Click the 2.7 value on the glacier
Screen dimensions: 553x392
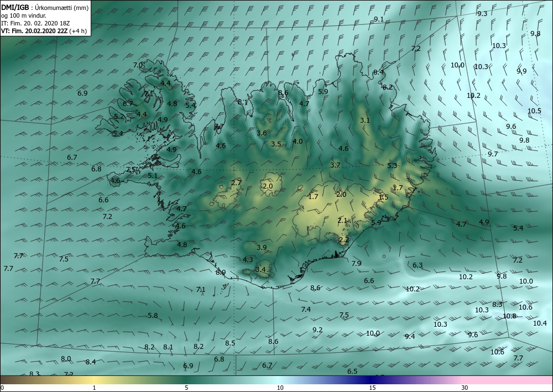click(236, 183)
